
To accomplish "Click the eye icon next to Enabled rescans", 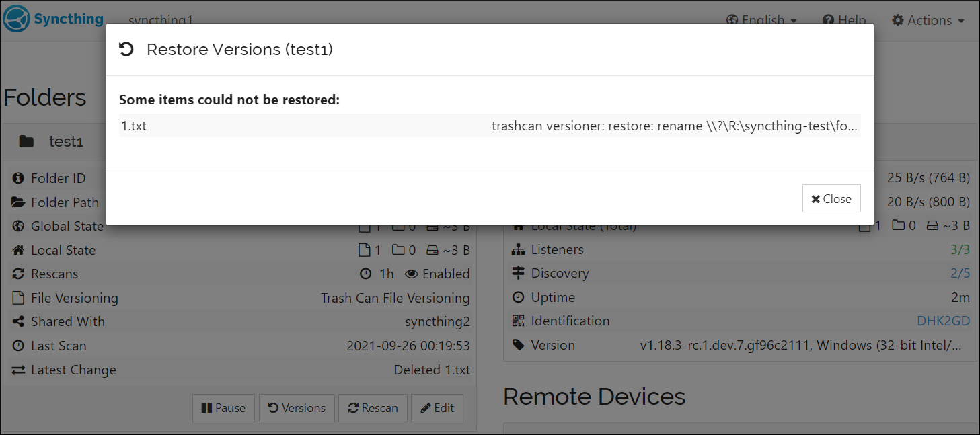I will 412,273.
